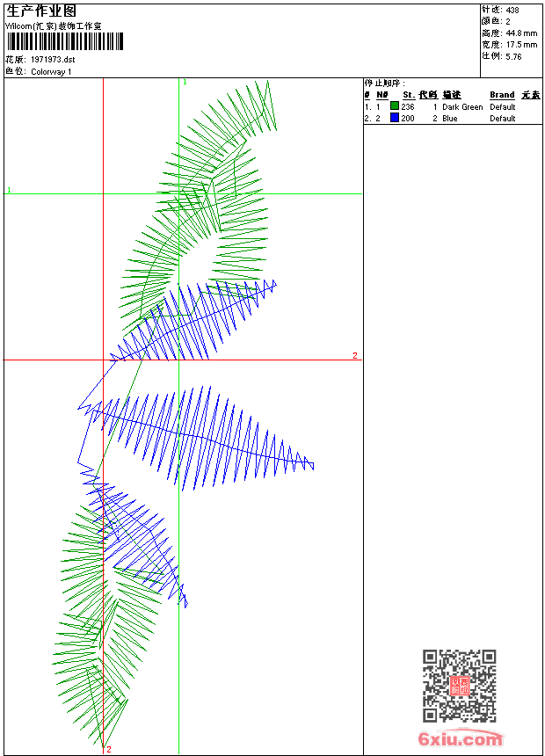Click the scale value '5.76'
The image size is (545, 756).
[513, 57]
